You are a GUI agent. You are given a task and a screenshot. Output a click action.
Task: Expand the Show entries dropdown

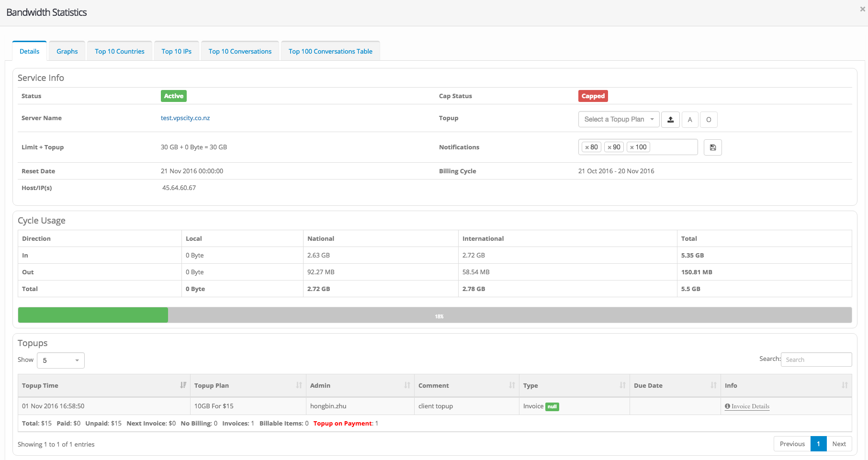[61, 360]
